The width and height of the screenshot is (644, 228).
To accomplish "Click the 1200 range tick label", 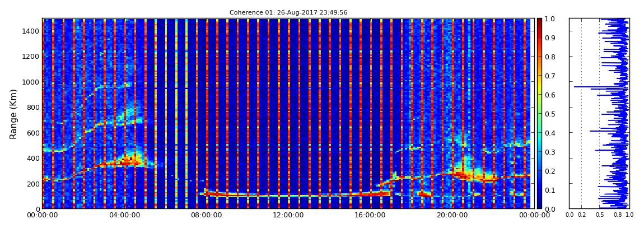I will (30, 56).
